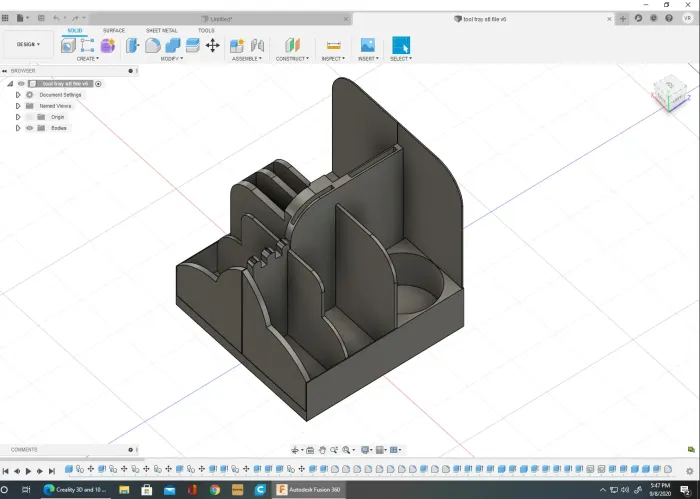The height and width of the screenshot is (499, 700).
Task: Switch to the SURFACE tab
Action: point(114,30)
